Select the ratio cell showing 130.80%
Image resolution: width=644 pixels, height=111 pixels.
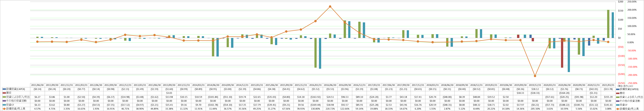[315, 109]
